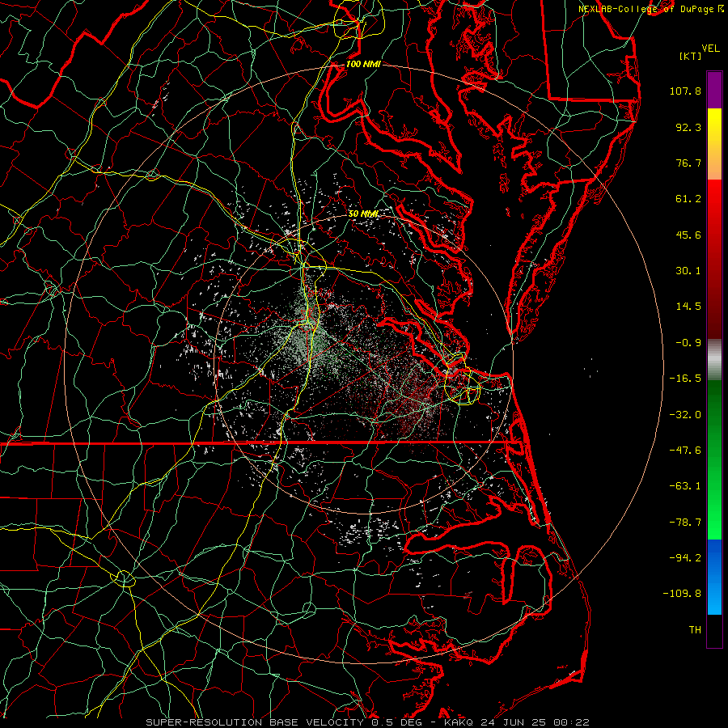Pick the green segment of velocity scale

[714, 459]
